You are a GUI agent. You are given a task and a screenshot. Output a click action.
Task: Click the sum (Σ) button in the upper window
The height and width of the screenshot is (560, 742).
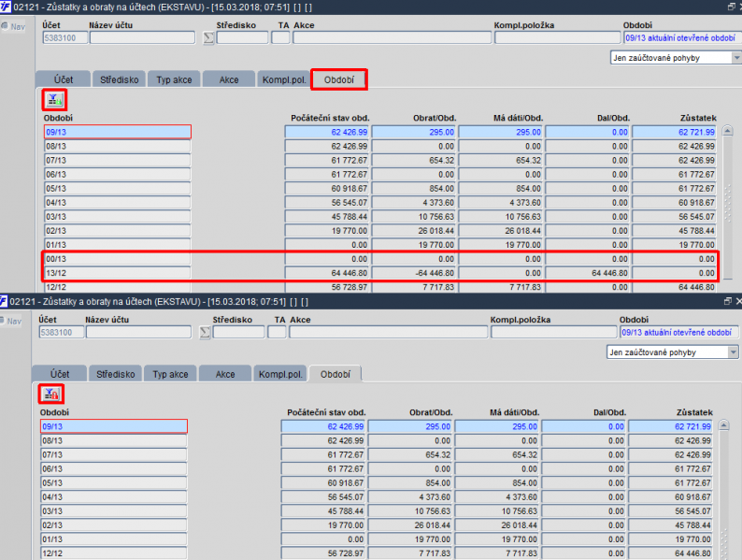(x=208, y=38)
